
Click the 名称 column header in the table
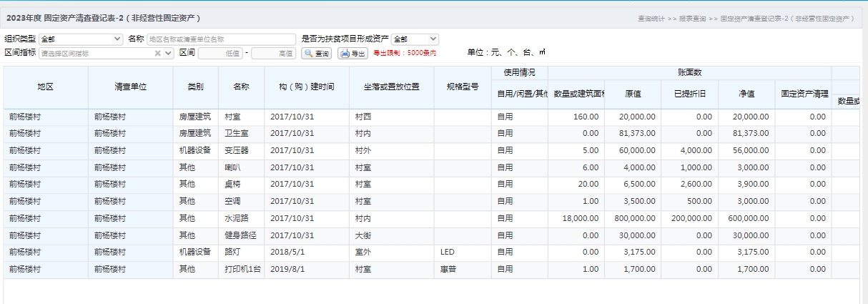tap(242, 87)
